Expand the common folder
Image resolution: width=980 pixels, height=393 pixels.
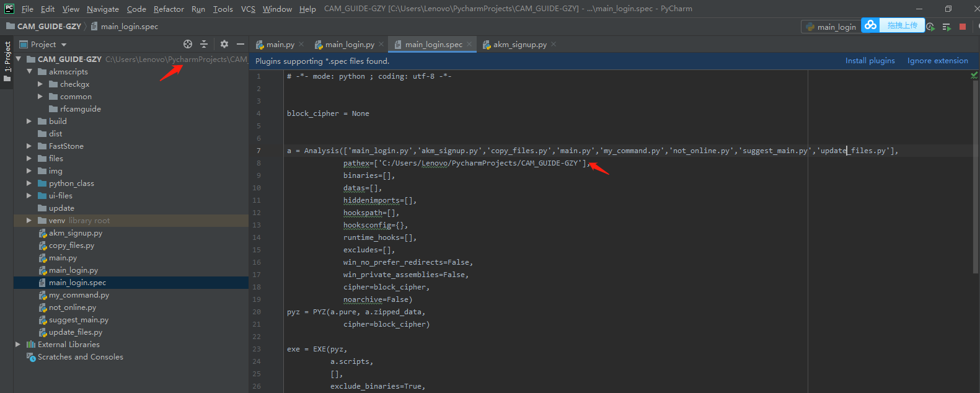tap(40, 96)
